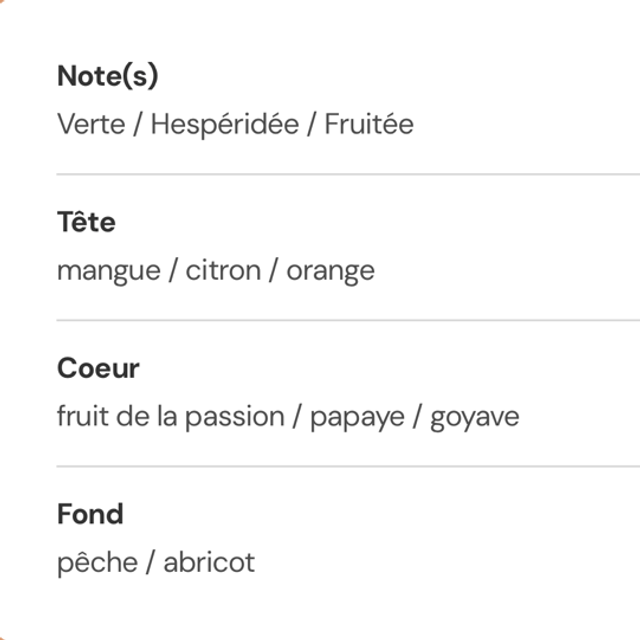Click the slash between mangue and citron
640x640 pixels.
(x=172, y=271)
